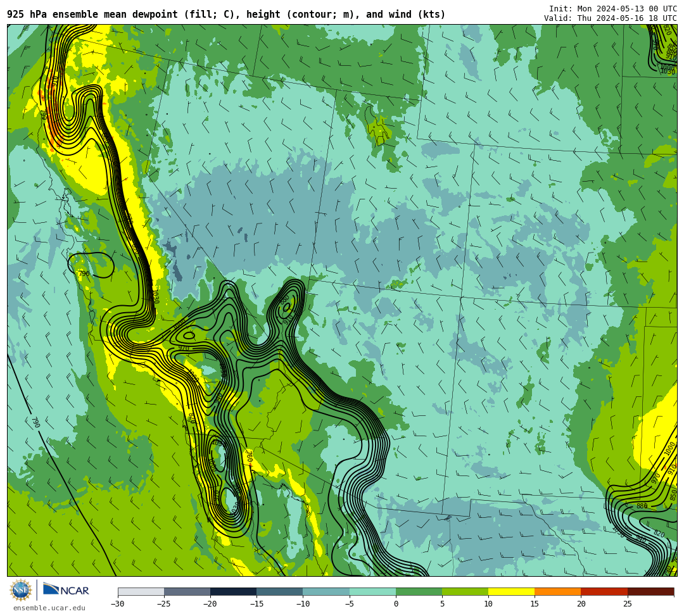Image resolution: width=684 pixels, height=616 pixels.
Task: Click the Init time text
Action: click(613, 9)
